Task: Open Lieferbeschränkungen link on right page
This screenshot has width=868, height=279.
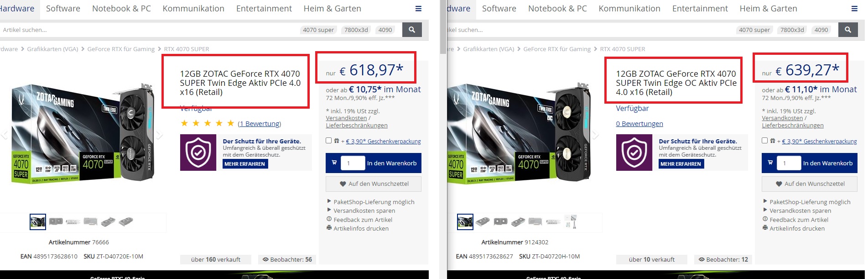Action: coord(793,126)
